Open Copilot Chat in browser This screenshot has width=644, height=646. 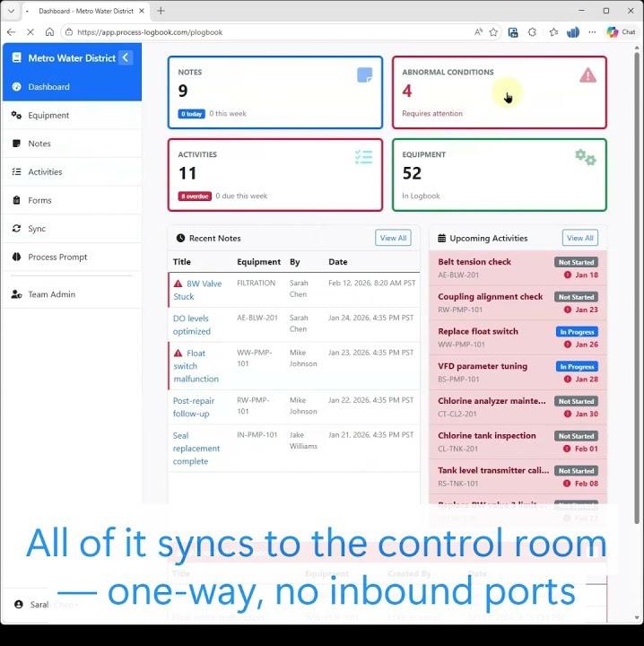[x=621, y=32]
